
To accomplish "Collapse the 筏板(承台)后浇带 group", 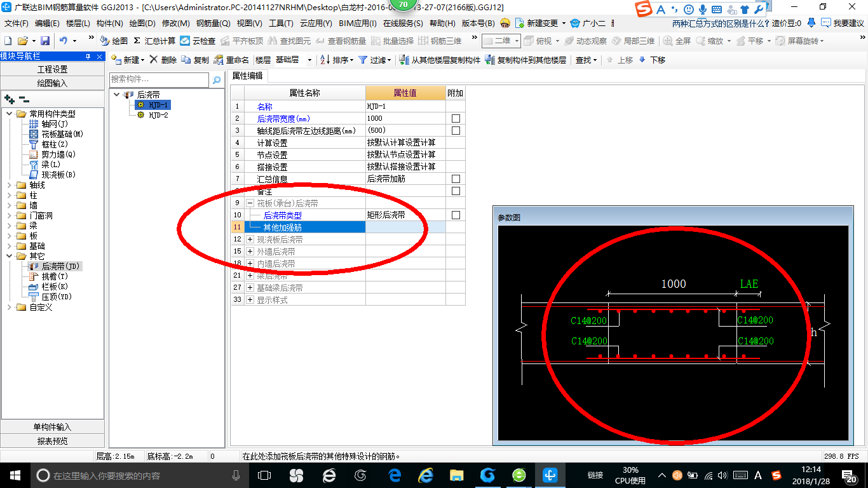I will click(250, 203).
